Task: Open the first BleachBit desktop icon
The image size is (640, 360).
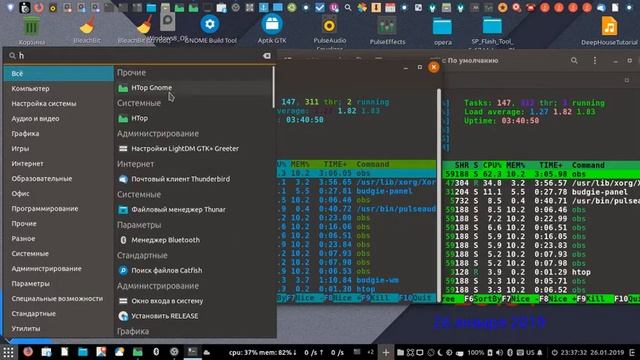Action: 87,29
